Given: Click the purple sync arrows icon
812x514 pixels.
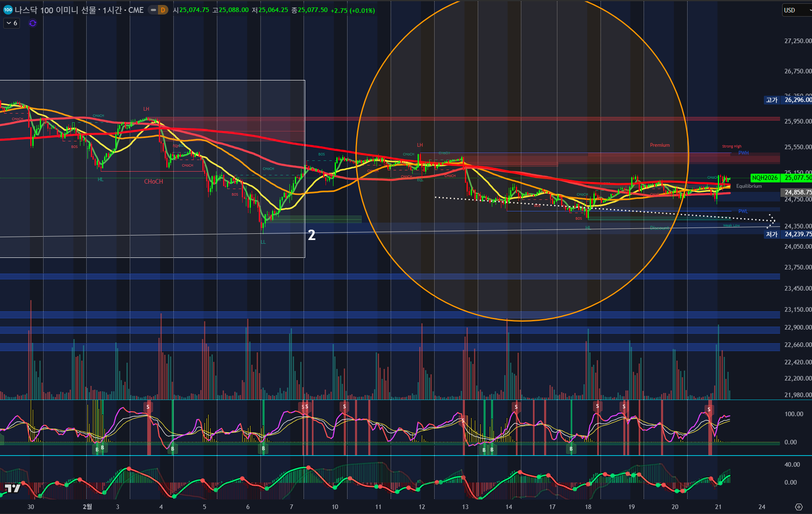Looking at the screenshot, I should click(x=33, y=23).
